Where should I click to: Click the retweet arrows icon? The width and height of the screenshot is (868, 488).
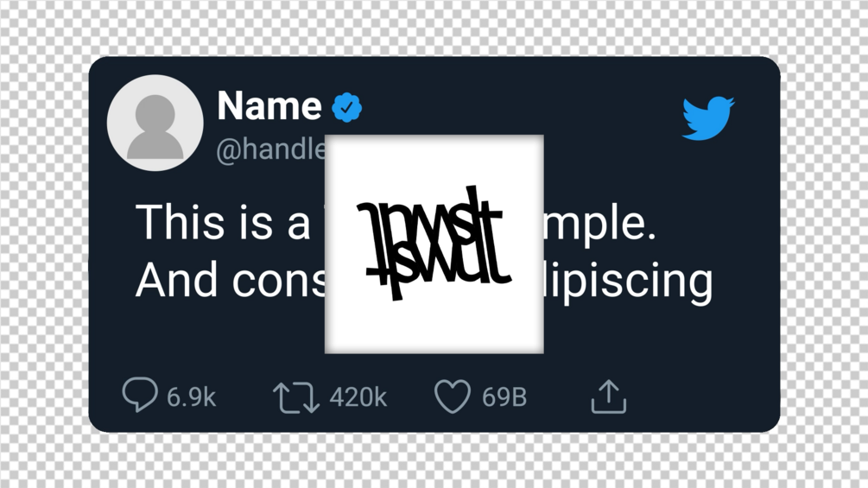coord(295,398)
